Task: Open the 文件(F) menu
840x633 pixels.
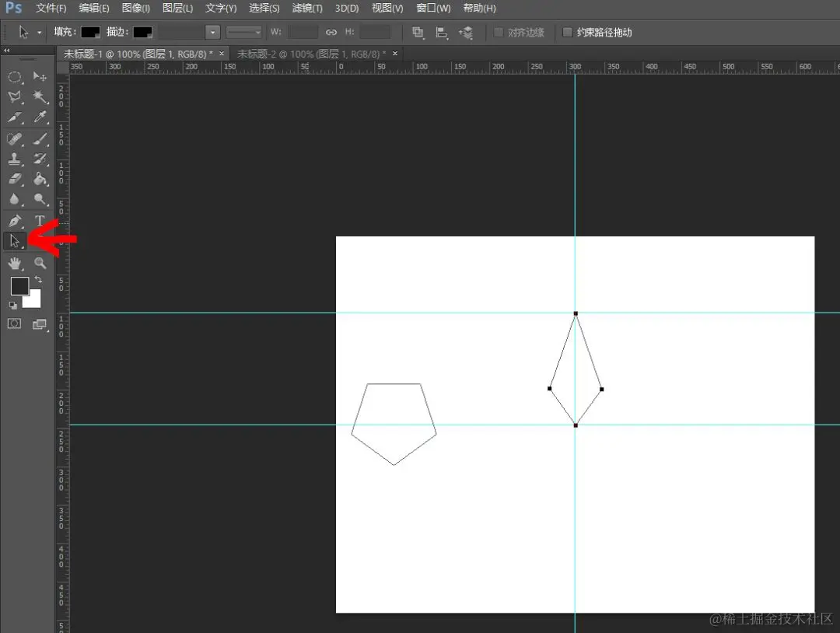Action: click(x=51, y=8)
